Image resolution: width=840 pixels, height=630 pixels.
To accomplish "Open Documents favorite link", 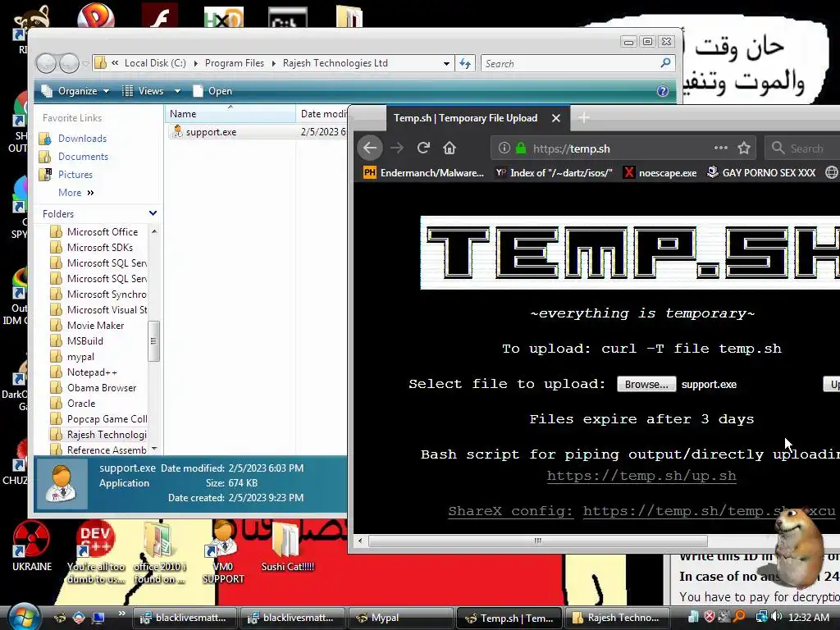I will [83, 157].
